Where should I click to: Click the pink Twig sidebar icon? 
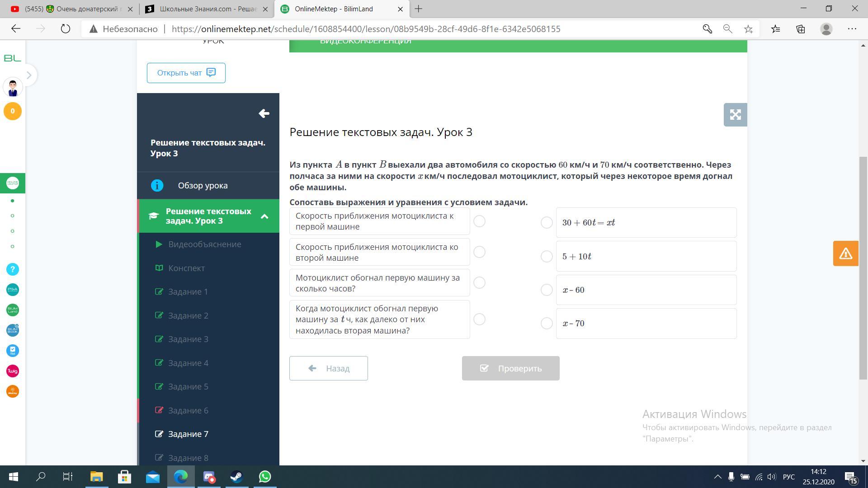13,371
